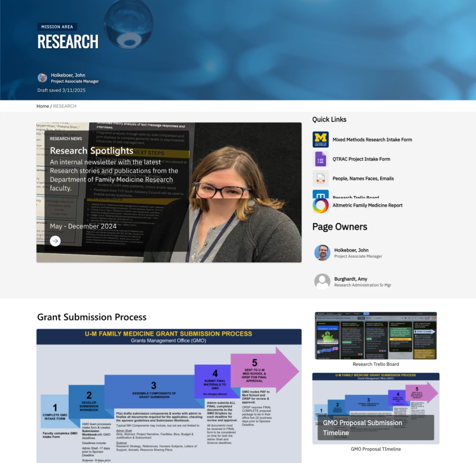Click the Page Owners heading
The width and height of the screenshot is (476, 463).
pyautogui.click(x=340, y=227)
